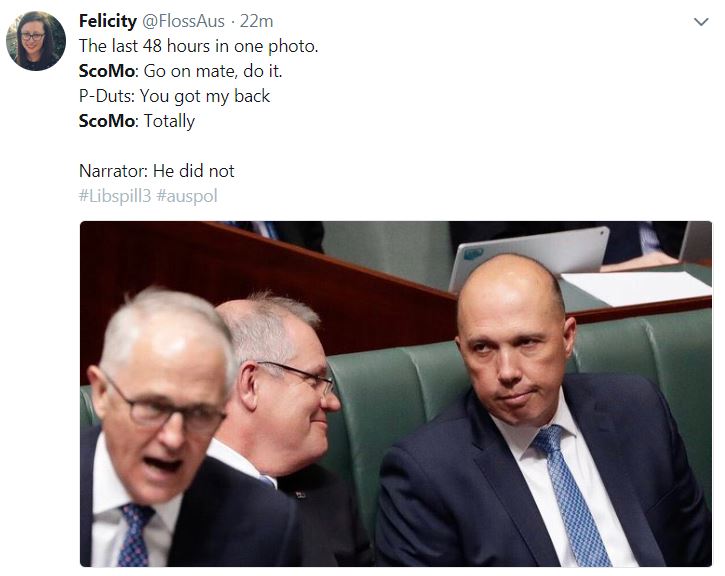
Task: Open the Felicity display name link
Action: pyautogui.click(x=108, y=21)
